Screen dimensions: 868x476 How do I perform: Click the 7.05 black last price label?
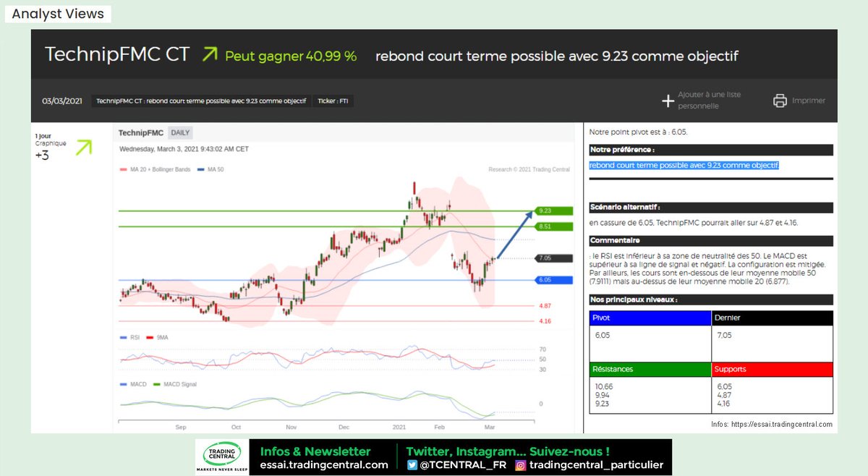point(554,258)
